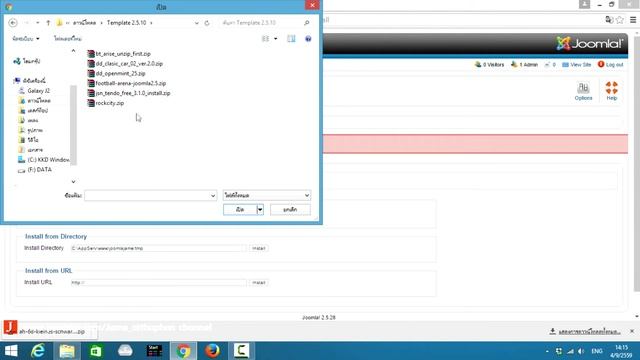
Task: Expand the file name combo box
Action: pyautogui.click(x=213, y=196)
